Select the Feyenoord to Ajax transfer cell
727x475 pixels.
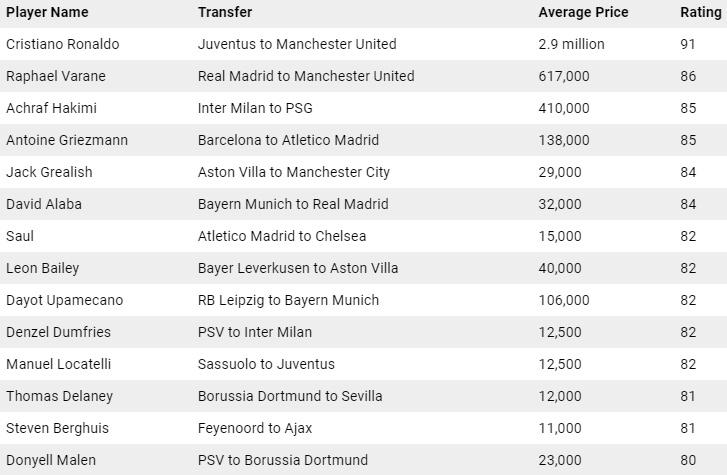tap(255, 428)
